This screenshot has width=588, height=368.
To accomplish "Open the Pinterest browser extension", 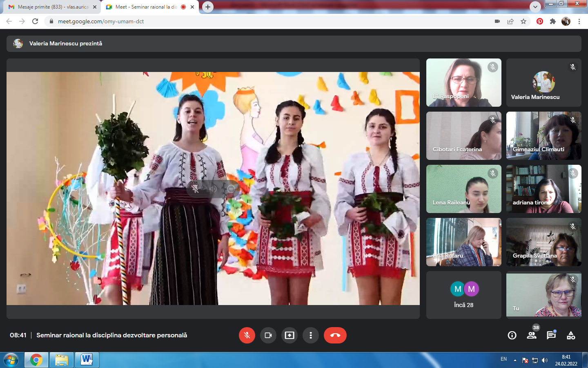I will tap(540, 21).
